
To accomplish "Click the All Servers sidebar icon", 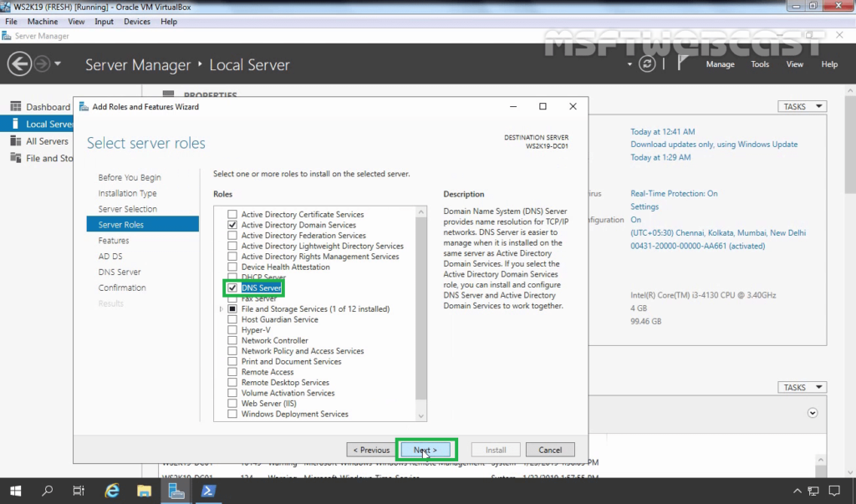I will [16, 141].
